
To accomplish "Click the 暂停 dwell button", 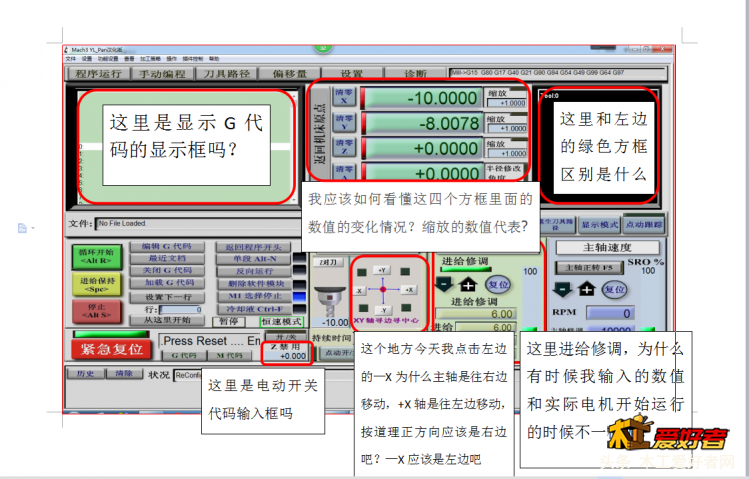I will click(x=228, y=321).
